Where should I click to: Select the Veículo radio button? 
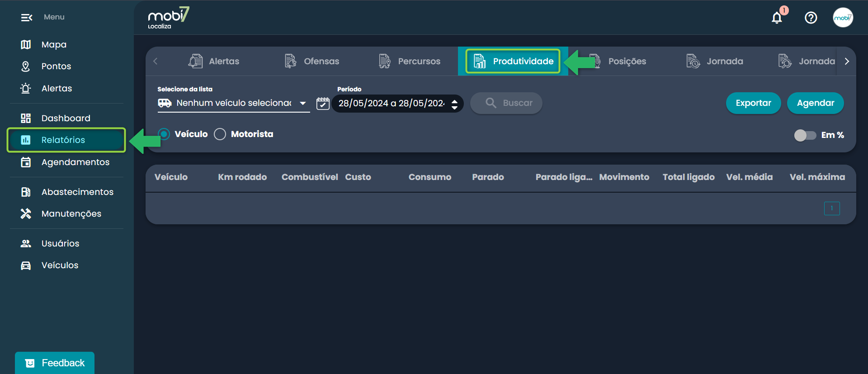[164, 134]
